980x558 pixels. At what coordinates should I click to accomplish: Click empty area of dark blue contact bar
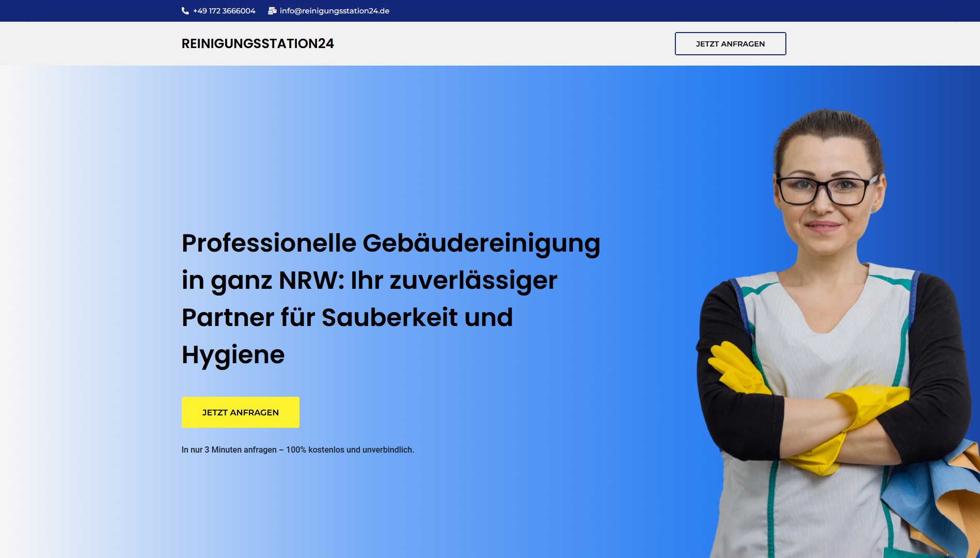pos(671,11)
